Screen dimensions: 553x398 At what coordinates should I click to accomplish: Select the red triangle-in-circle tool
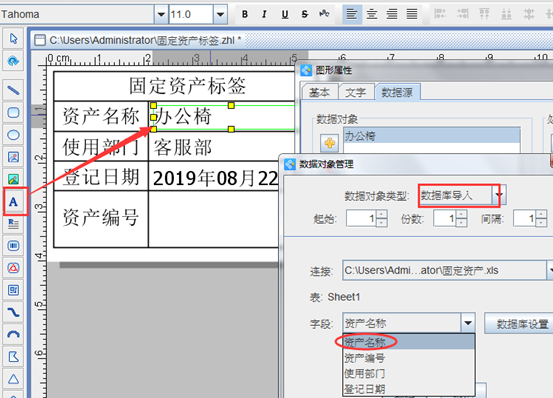pos(13,268)
